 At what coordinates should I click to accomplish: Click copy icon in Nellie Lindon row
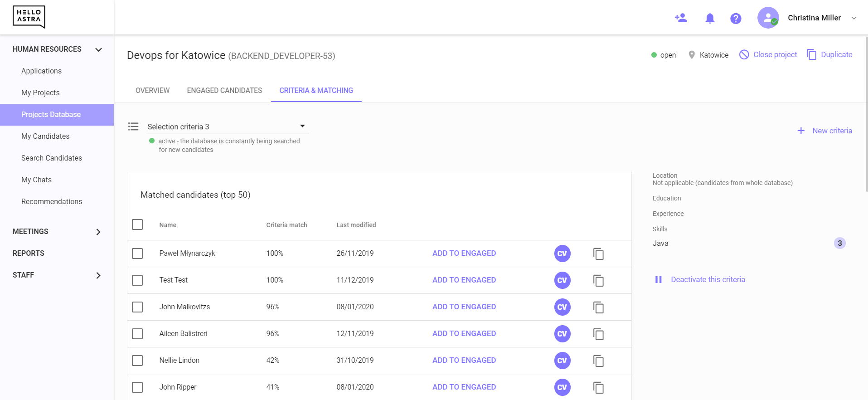click(598, 361)
